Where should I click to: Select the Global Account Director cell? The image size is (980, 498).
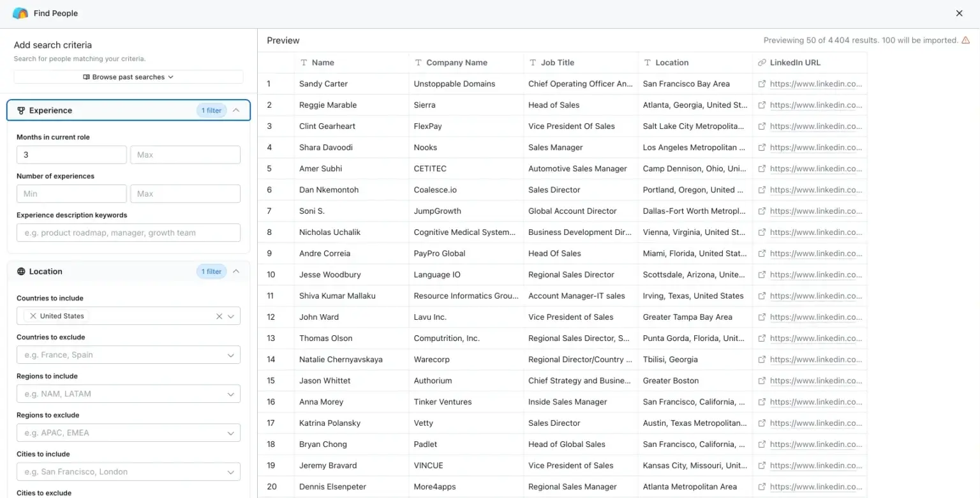pyautogui.click(x=581, y=211)
